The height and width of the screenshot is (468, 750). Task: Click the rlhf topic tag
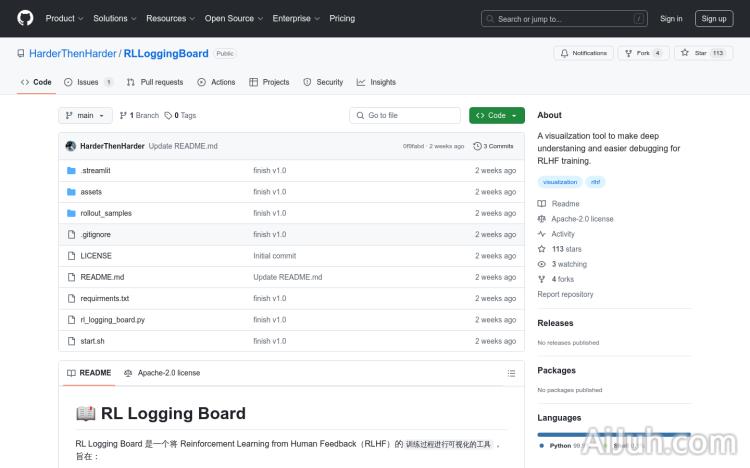point(595,182)
